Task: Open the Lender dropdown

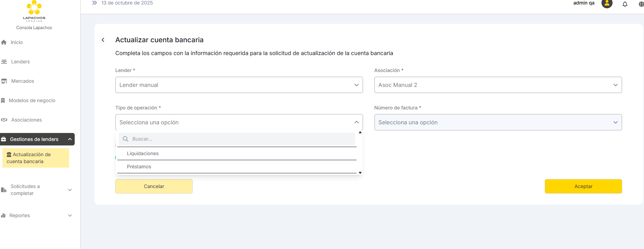Action: click(x=239, y=85)
